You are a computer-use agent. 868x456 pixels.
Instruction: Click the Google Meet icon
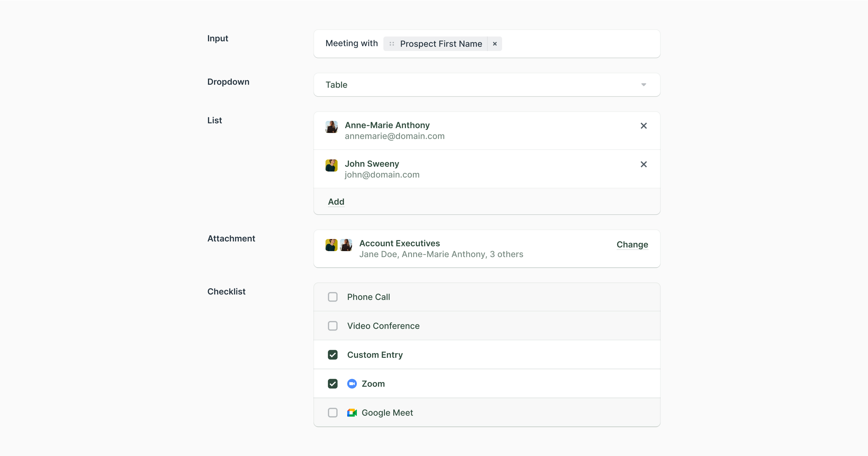click(352, 413)
